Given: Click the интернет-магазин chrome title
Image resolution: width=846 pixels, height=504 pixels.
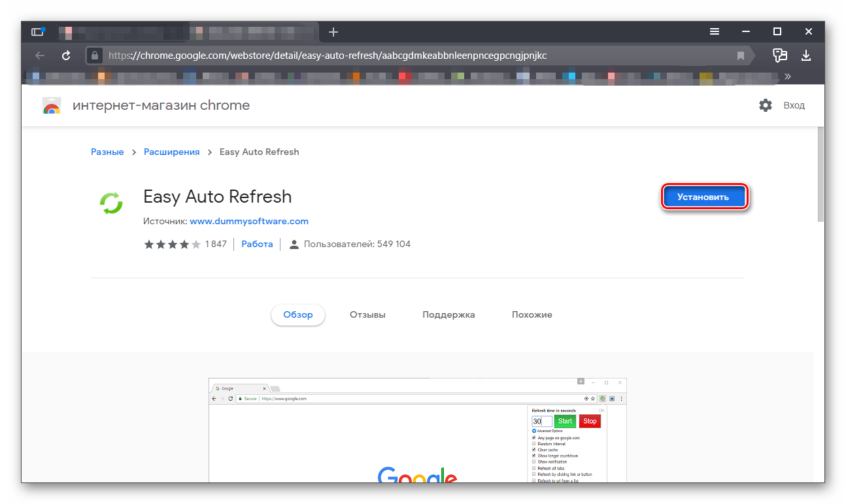Looking at the screenshot, I should [161, 105].
